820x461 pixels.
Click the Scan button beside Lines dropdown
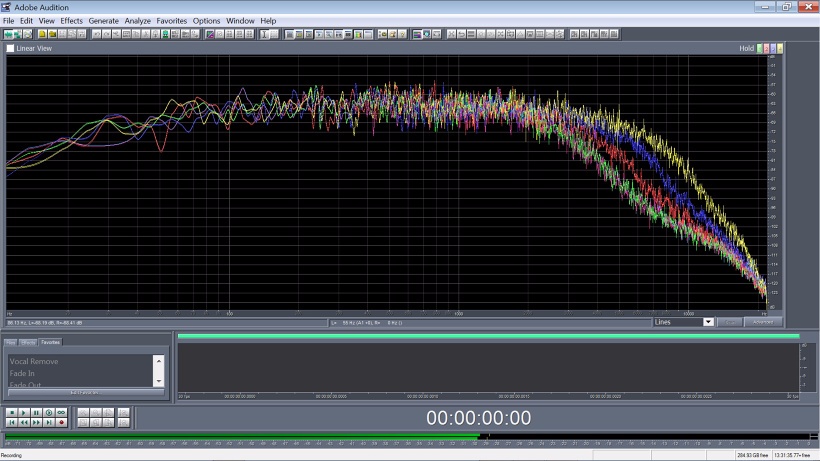pos(730,322)
